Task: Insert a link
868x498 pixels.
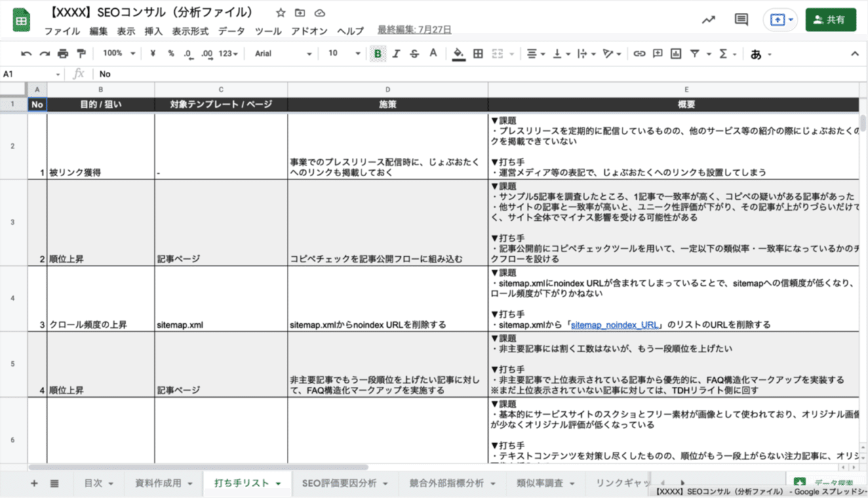Action: (x=639, y=54)
